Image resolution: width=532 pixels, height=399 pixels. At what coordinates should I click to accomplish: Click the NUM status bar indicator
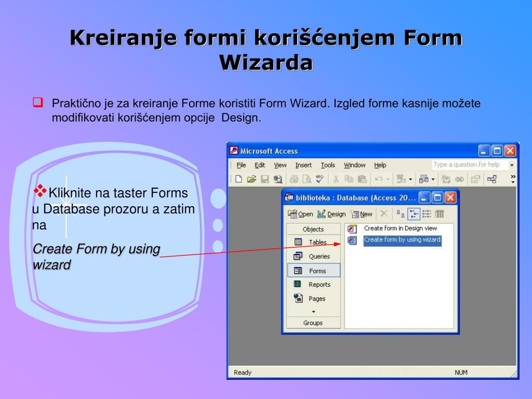[x=461, y=372]
